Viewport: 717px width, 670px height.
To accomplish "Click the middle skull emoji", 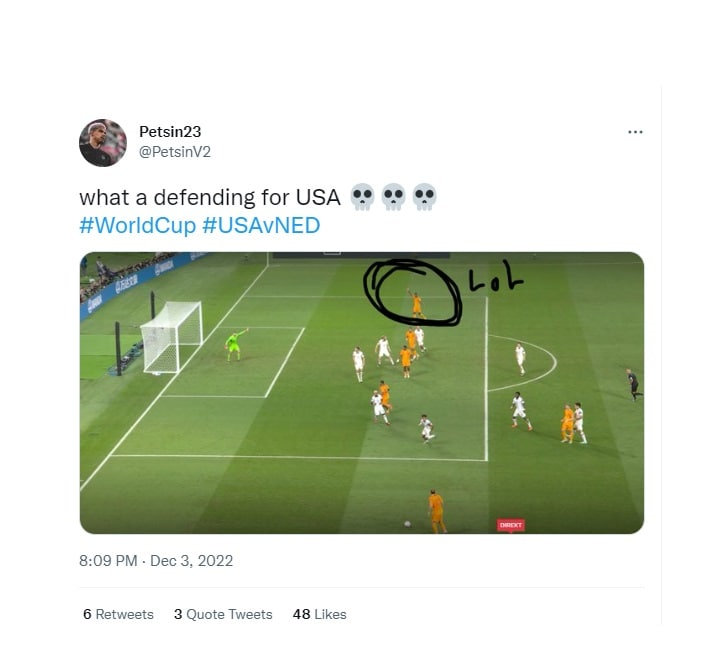I will tap(393, 197).
